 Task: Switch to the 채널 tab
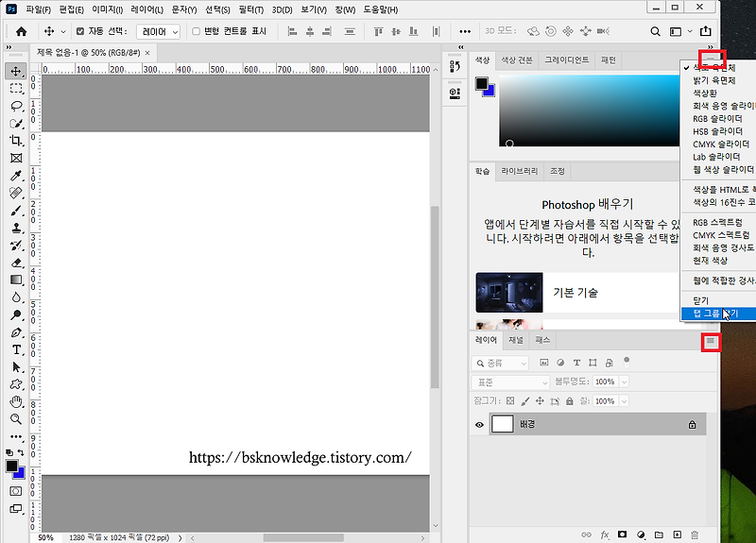[516, 340]
